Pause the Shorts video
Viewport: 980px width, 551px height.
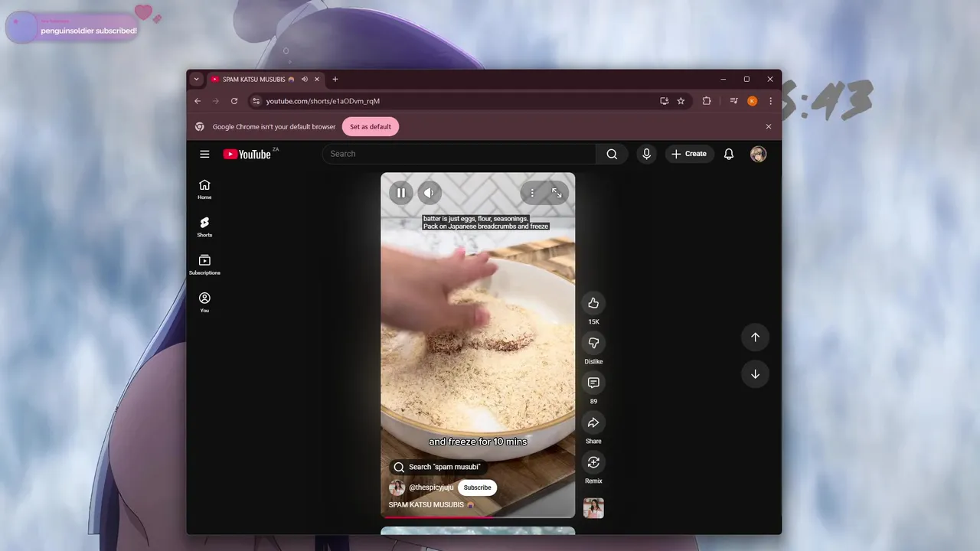(x=401, y=193)
